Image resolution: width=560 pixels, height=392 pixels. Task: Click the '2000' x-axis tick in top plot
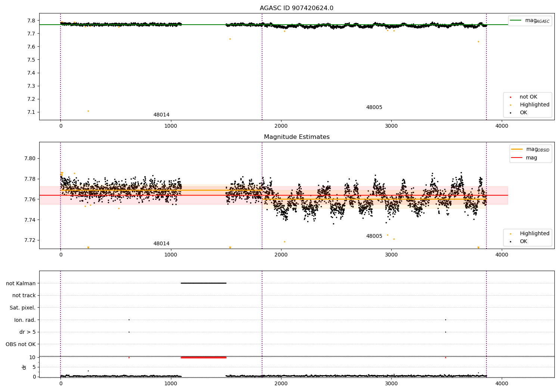click(x=281, y=126)
